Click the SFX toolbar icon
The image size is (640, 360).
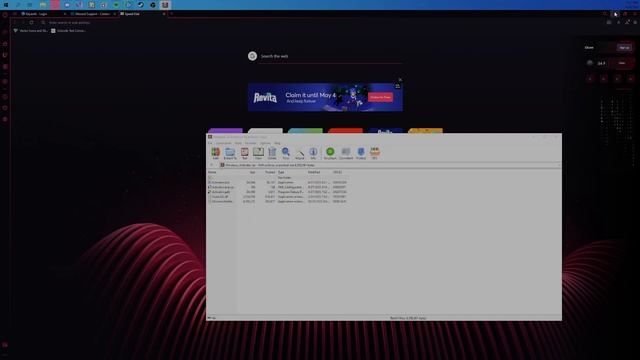point(375,153)
